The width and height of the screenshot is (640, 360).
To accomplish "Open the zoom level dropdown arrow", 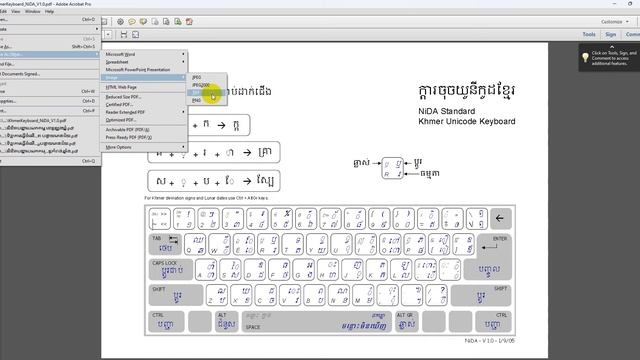I will [108, 35].
